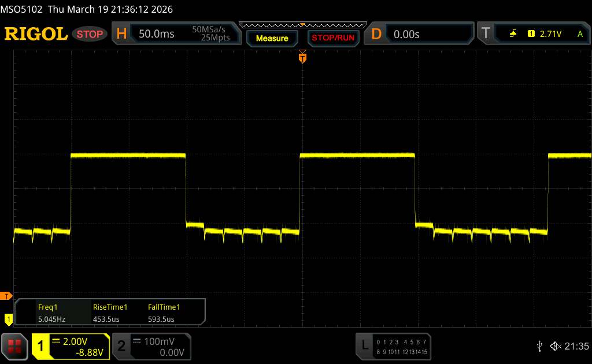
Task: Click the rising edge trigger type icon
Action: 513,34
